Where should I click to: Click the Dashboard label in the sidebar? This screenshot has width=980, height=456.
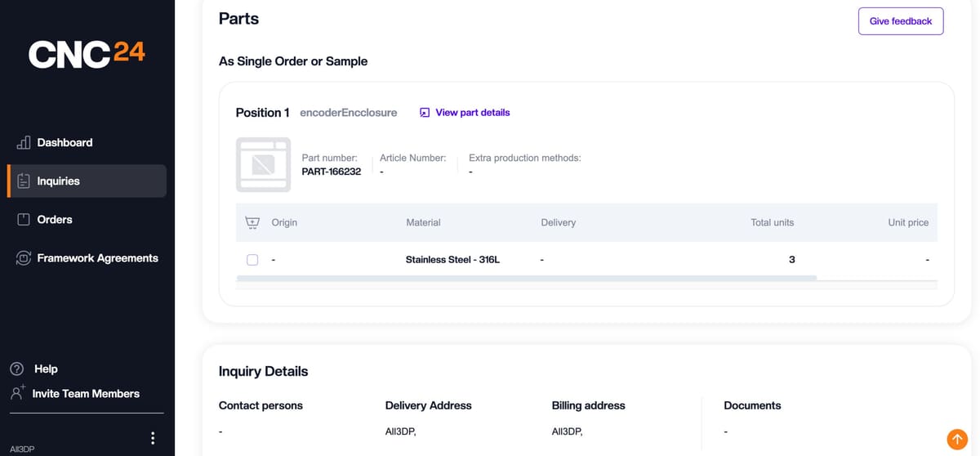(65, 142)
